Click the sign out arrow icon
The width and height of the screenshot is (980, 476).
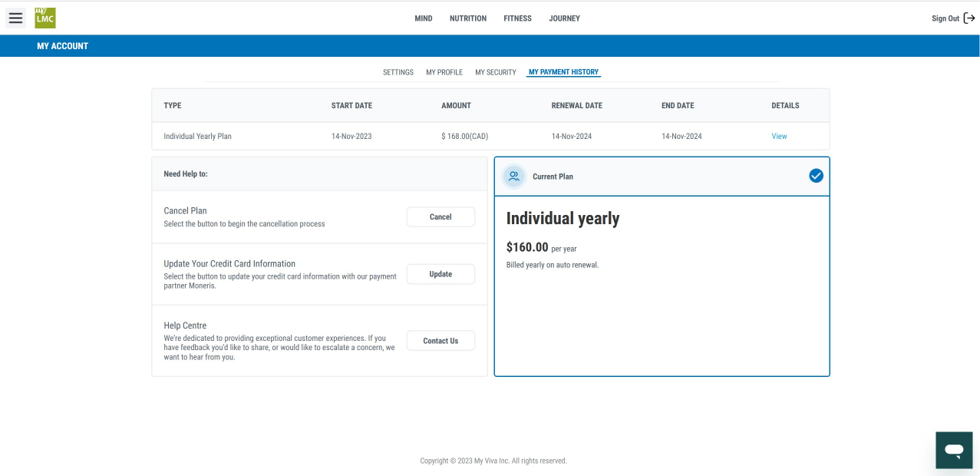[969, 18]
